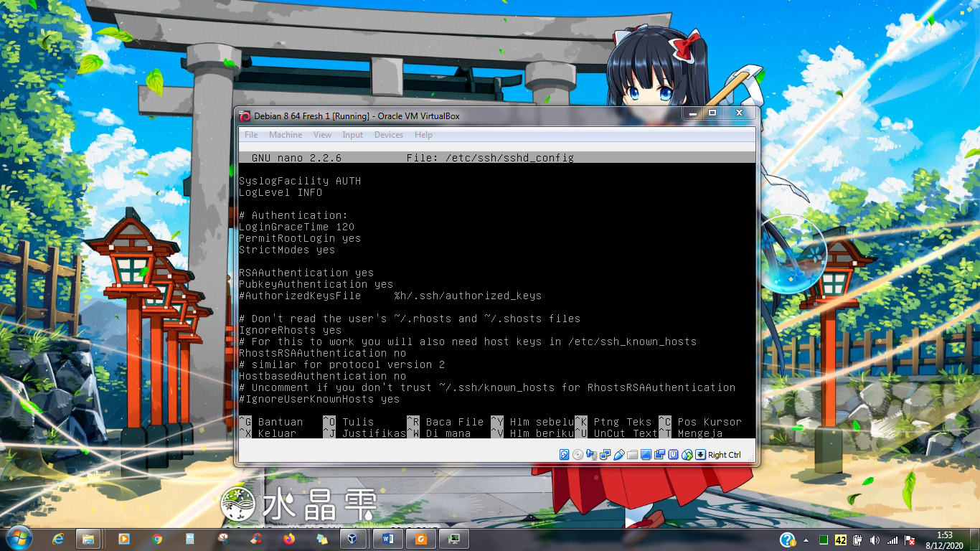Click the 'RhostsRSAAuthentication no' line
The image size is (980, 551).
[x=322, y=353]
